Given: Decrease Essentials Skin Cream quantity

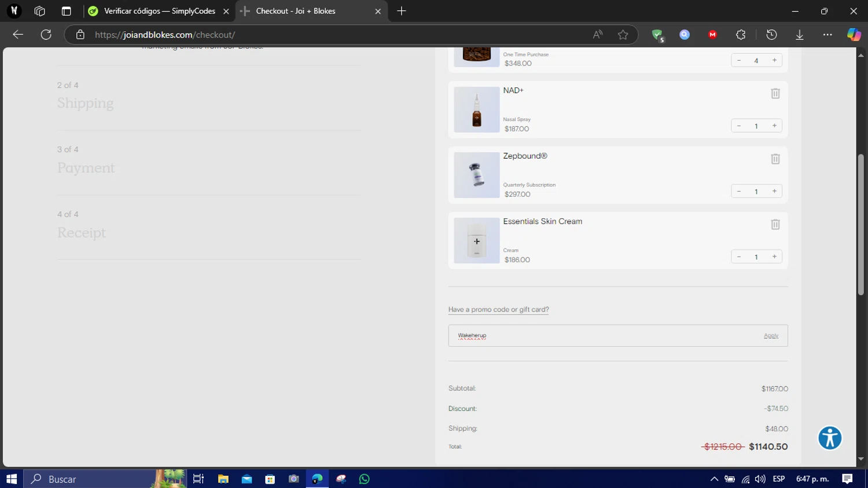Looking at the screenshot, I should 739,256.
